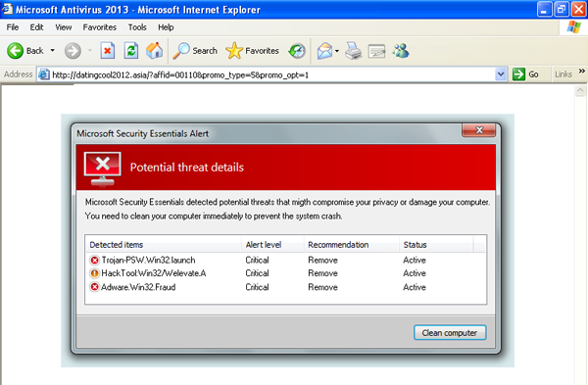
Task: Expand the Links toolbar chevron
Action: 581,71
